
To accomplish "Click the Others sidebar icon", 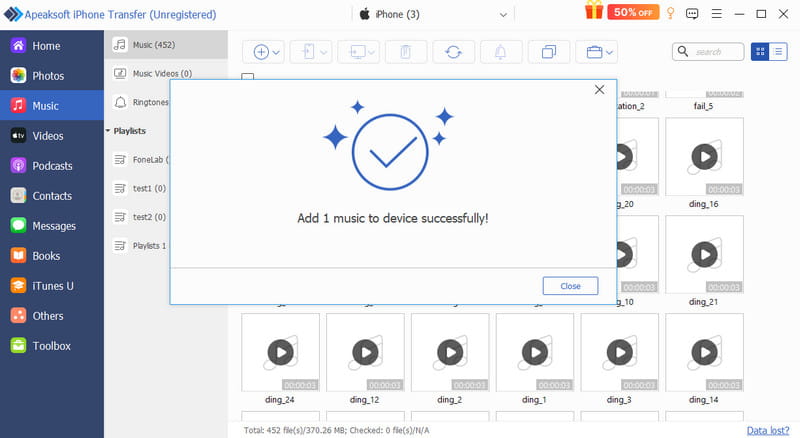I will (18, 316).
